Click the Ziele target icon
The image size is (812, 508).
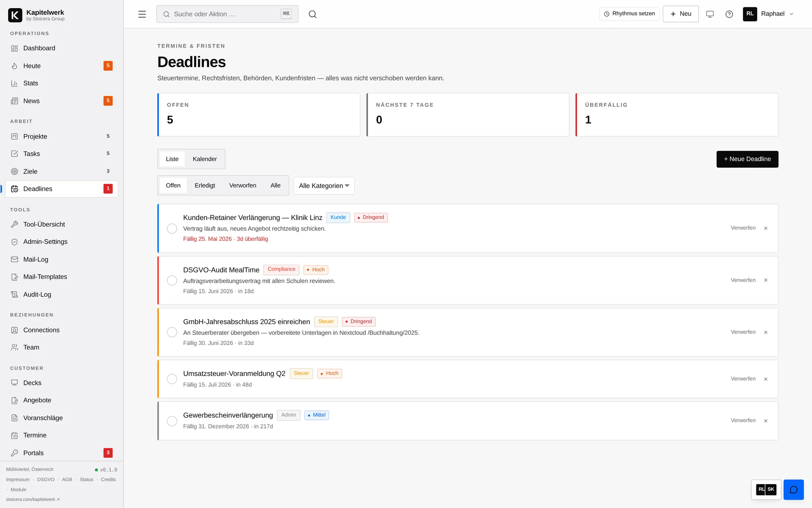click(15, 171)
